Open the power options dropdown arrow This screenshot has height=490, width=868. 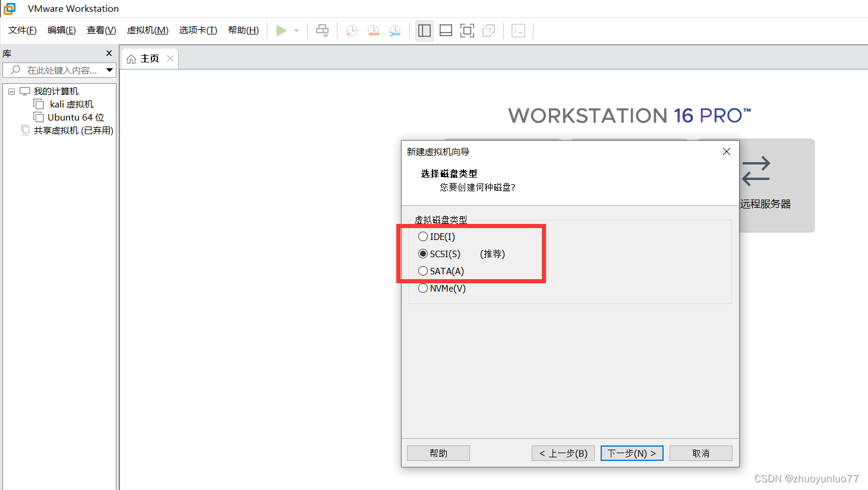coord(296,31)
